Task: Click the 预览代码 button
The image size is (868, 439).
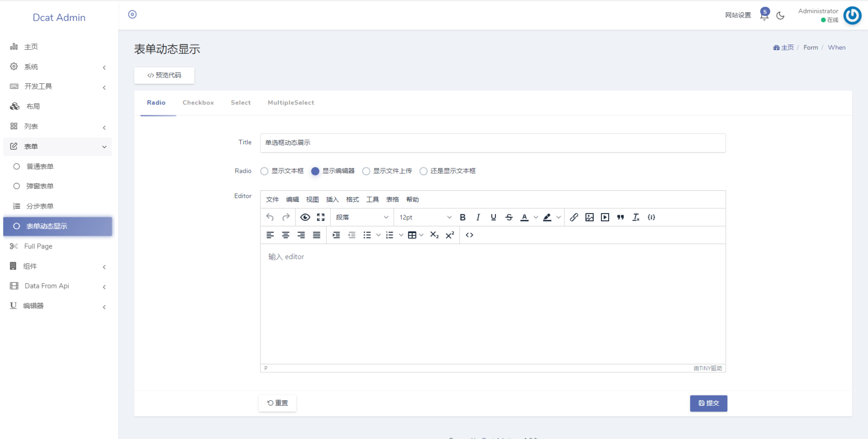Action: tap(164, 75)
